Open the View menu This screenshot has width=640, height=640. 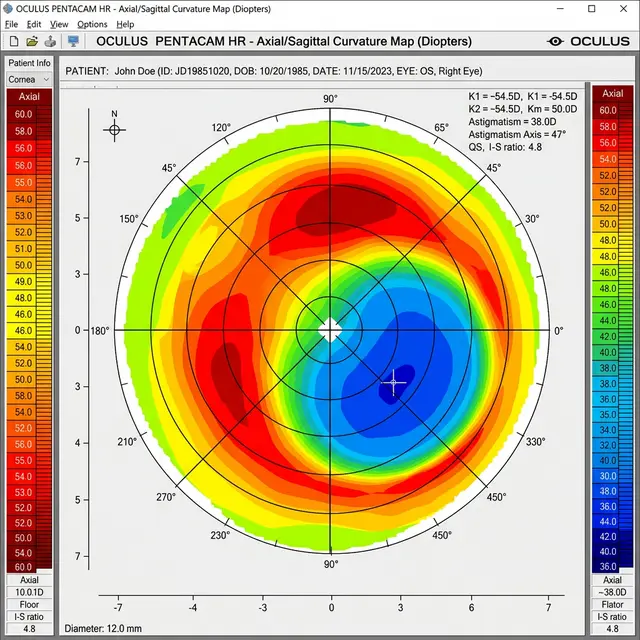[x=59, y=24]
